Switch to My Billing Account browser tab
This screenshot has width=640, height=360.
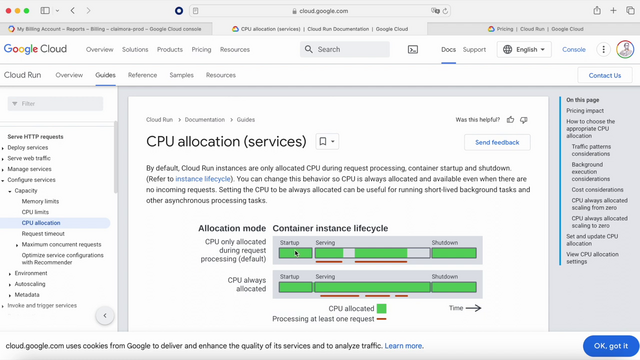[x=106, y=29]
